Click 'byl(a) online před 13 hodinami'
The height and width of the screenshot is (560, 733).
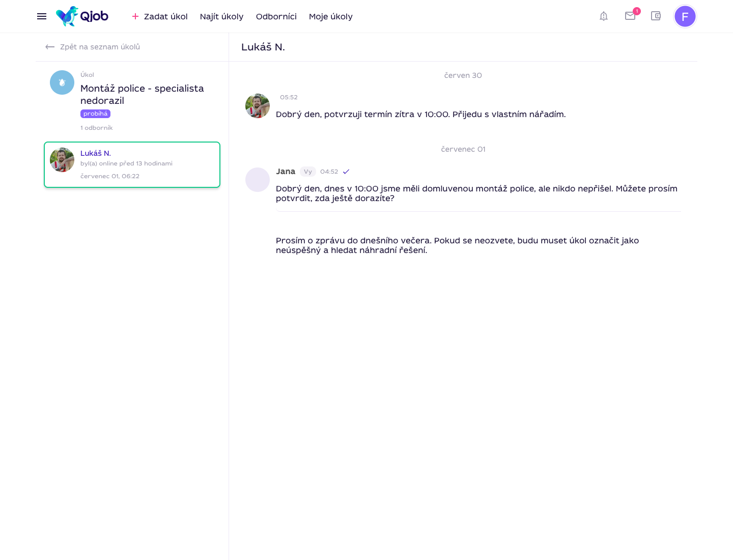tap(126, 163)
